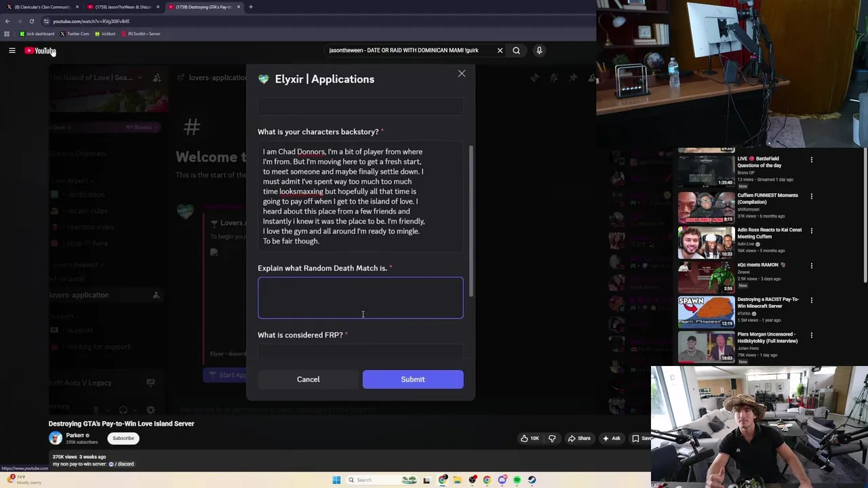
Task: Switch to Clavicular's Clan Community tab
Action: [42, 7]
